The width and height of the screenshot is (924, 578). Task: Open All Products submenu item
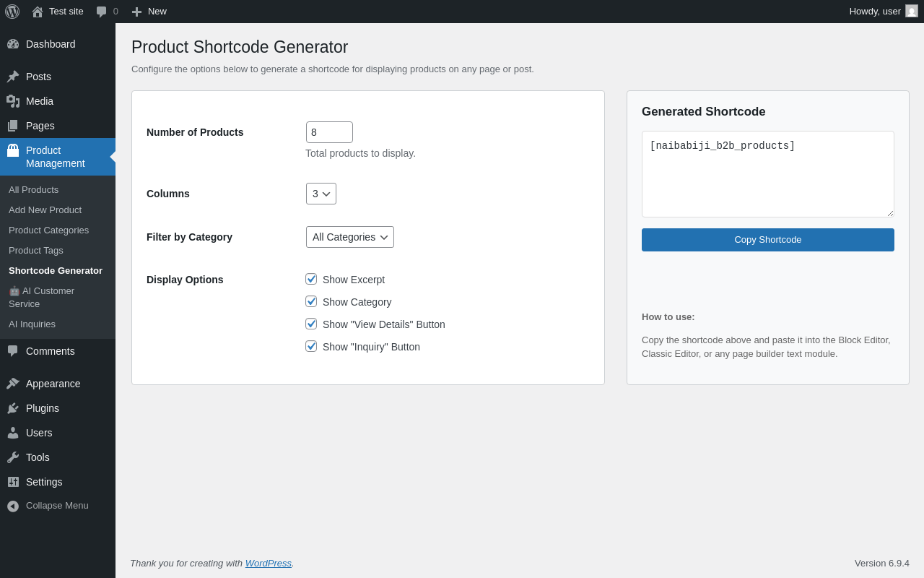tap(34, 190)
